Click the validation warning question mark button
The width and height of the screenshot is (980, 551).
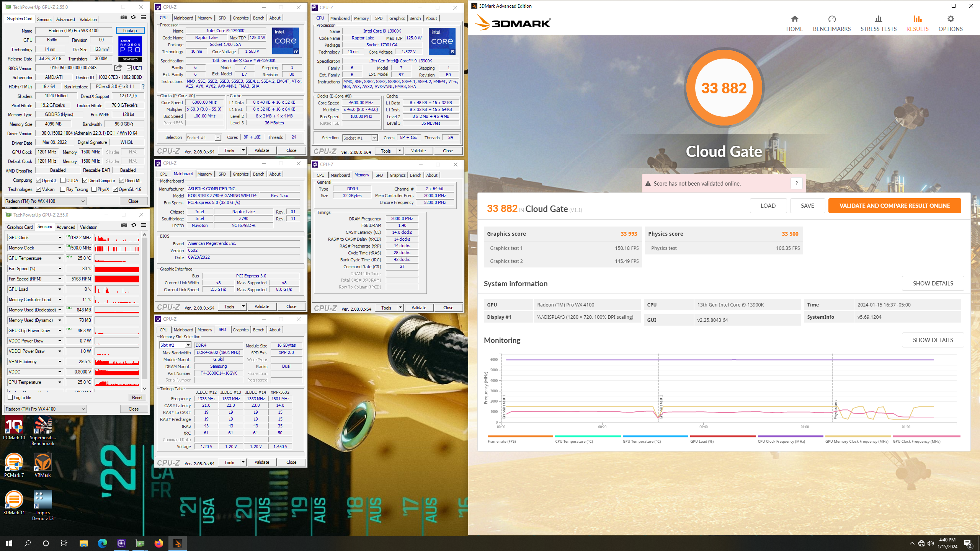[x=796, y=183]
